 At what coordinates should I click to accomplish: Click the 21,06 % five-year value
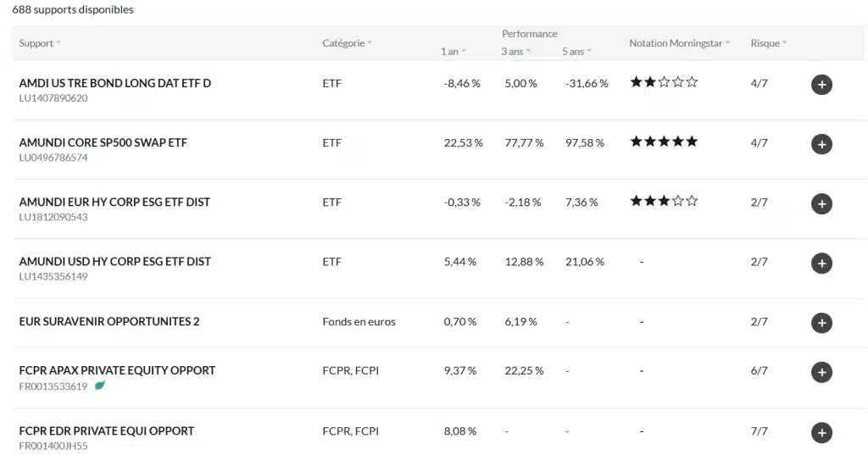point(585,262)
